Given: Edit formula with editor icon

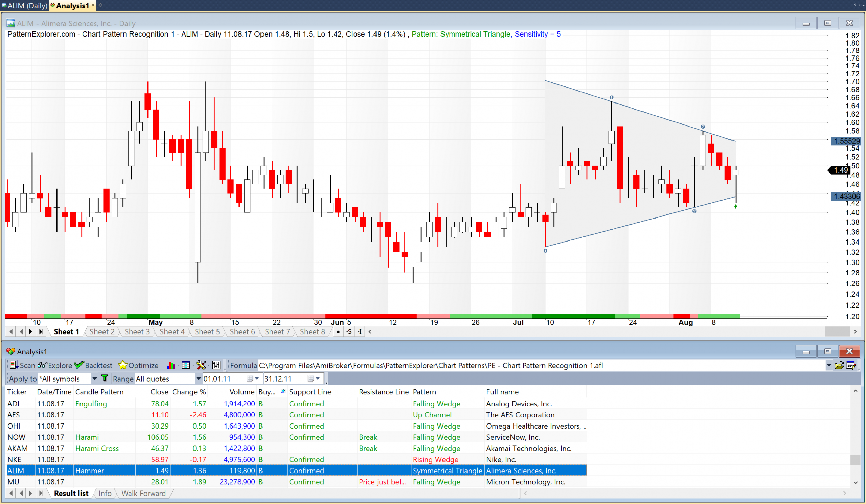Looking at the screenshot, I should (851, 365).
